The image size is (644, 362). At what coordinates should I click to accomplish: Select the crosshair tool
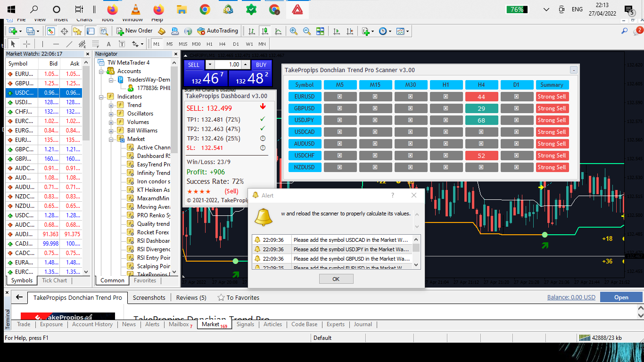[27, 44]
